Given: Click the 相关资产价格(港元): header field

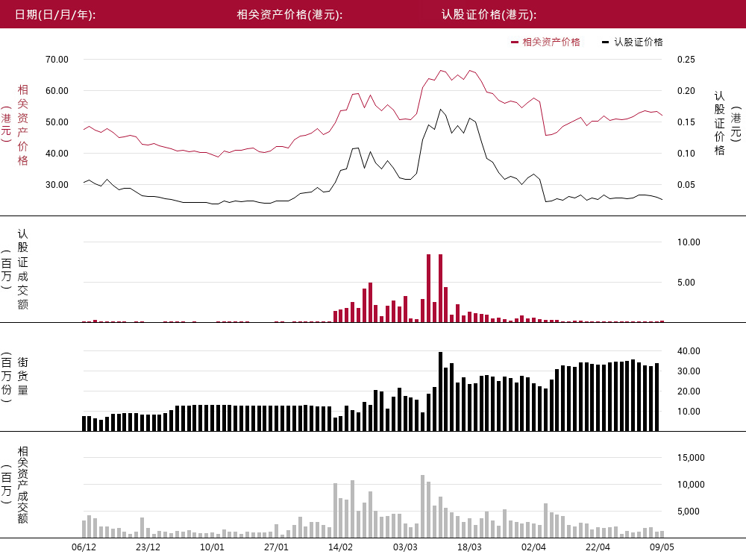Looking at the screenshot, I should click(289, 15).
